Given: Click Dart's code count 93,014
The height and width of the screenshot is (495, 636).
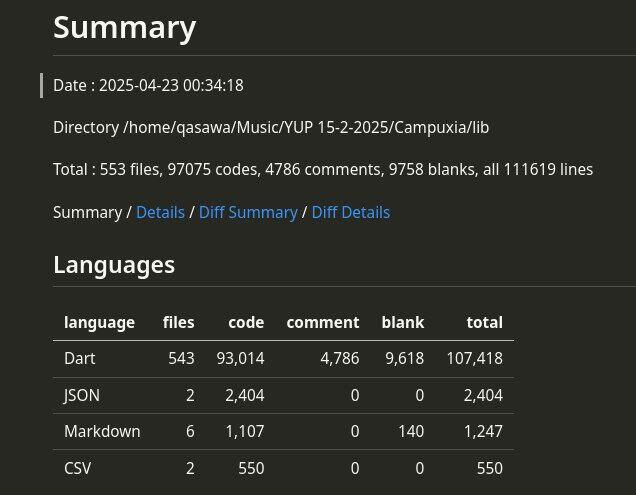Looking at the screenshot, I should click(x=240, y=358).
